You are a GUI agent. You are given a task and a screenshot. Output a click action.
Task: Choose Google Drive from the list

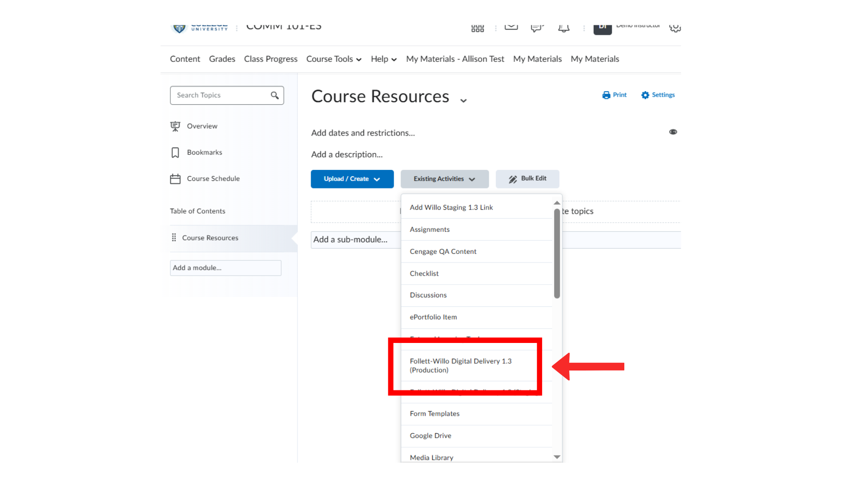[x=476, y=436]
